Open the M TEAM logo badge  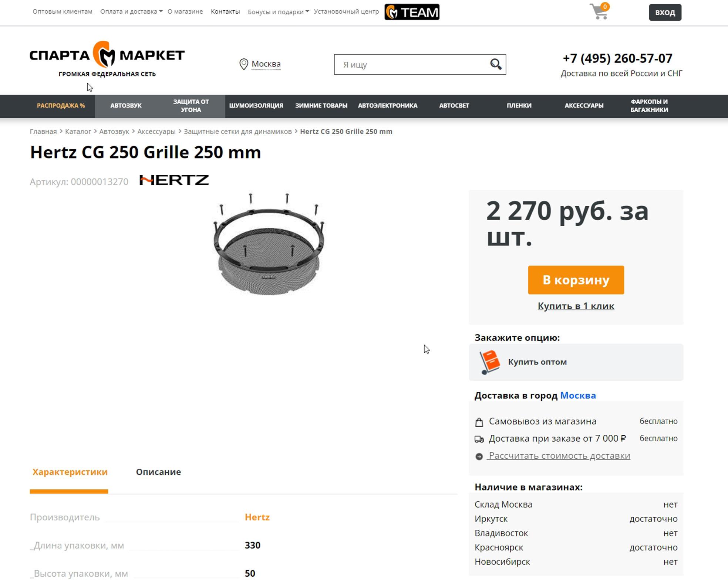coord(412,12)
